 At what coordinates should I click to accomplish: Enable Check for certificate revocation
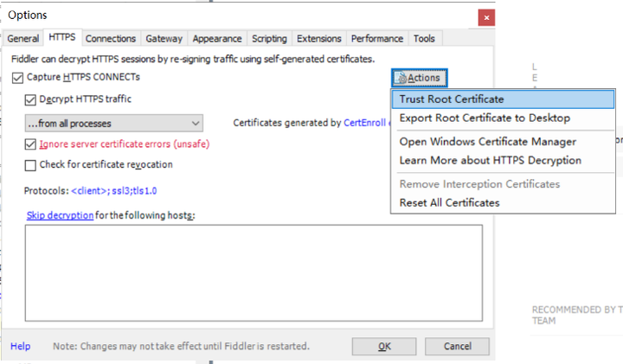pyautogui.click(x=30, y=165)
